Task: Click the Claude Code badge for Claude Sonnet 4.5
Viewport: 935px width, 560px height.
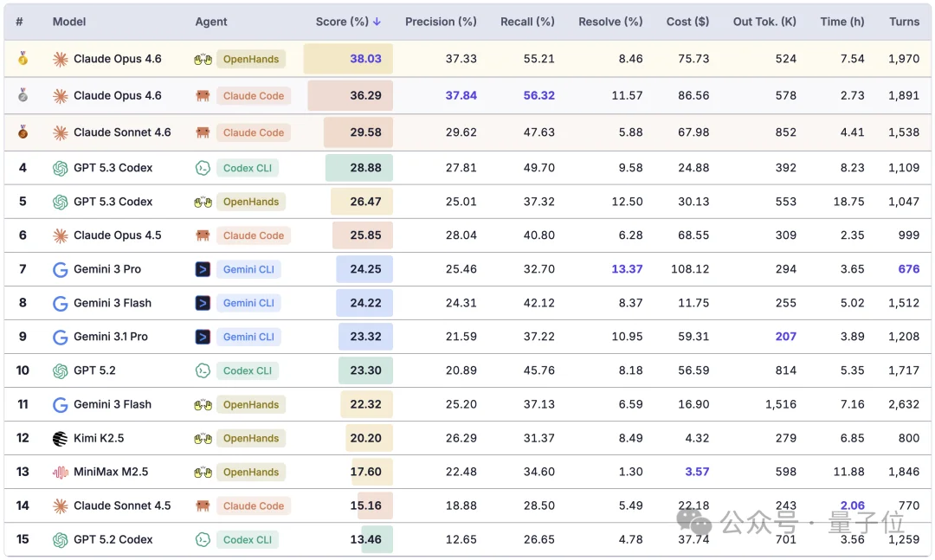Action: [253, 506]
